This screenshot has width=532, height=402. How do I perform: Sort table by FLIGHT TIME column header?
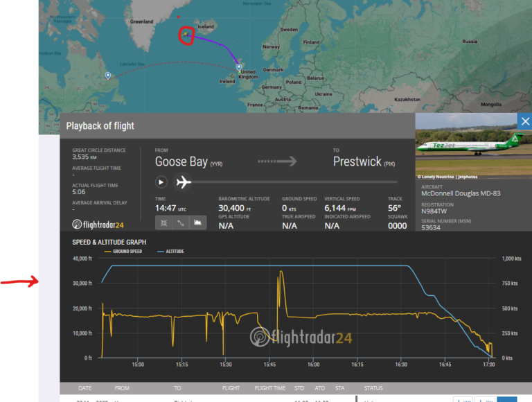(x=270, y=388)
